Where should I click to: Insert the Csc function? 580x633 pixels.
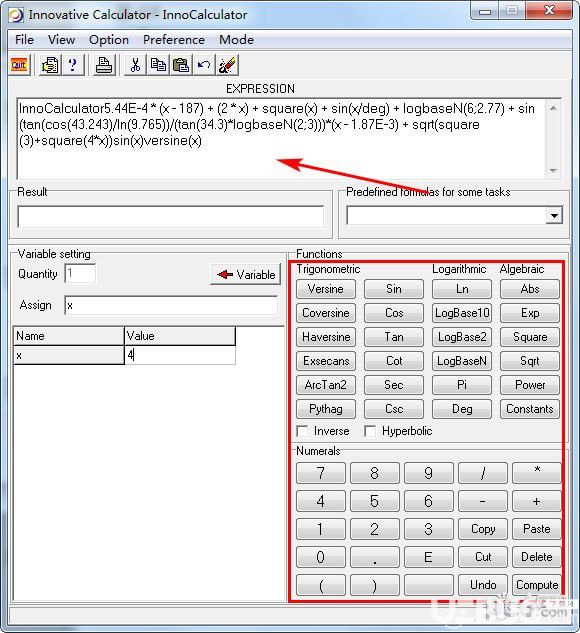coord(394,409)
